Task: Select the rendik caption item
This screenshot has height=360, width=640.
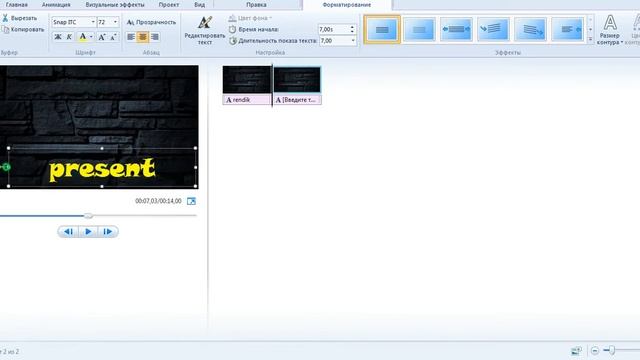Action: (247, 100)
